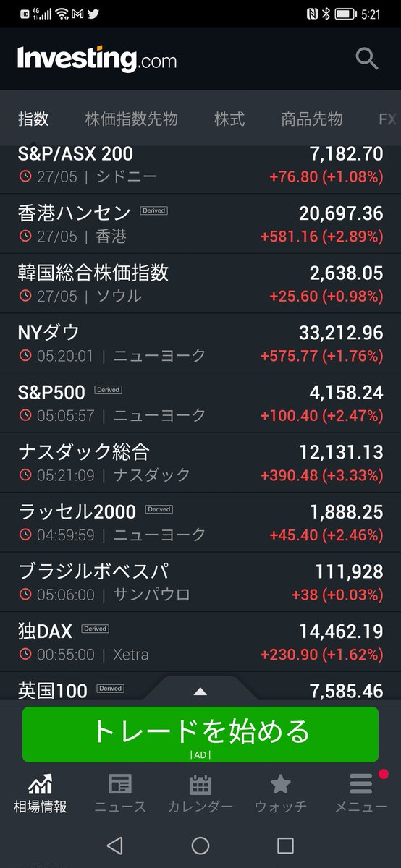Open the NYダウ index row

[x=200, y=344]
